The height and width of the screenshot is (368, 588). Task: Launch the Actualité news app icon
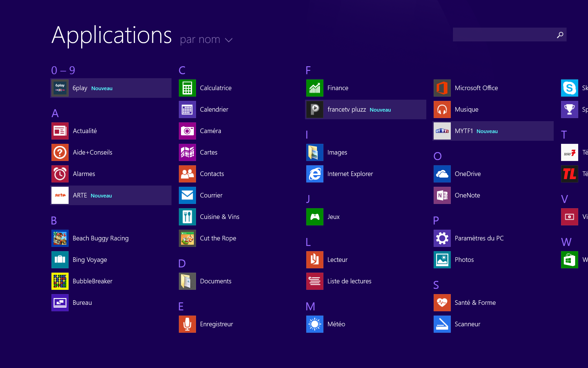tap(60, 131)
